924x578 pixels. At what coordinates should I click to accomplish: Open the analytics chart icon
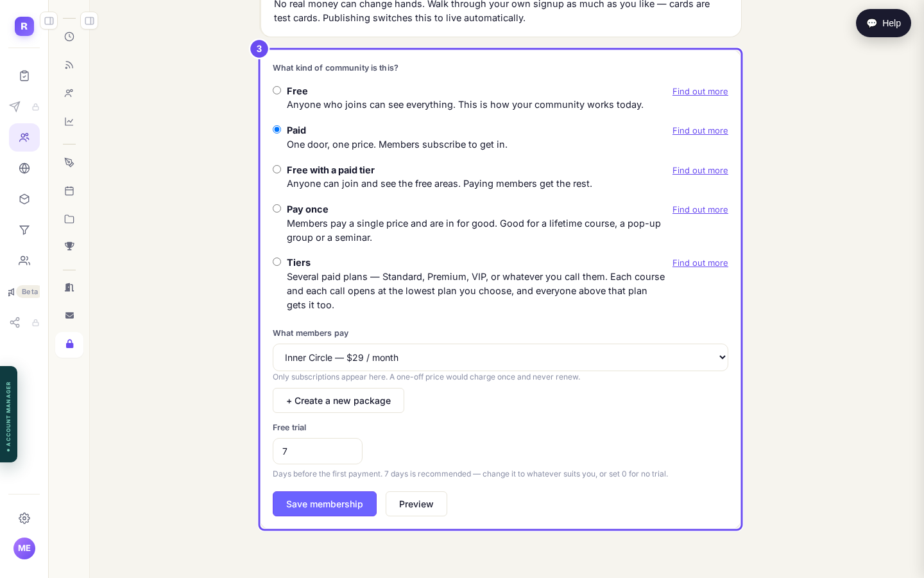[69, 121]
